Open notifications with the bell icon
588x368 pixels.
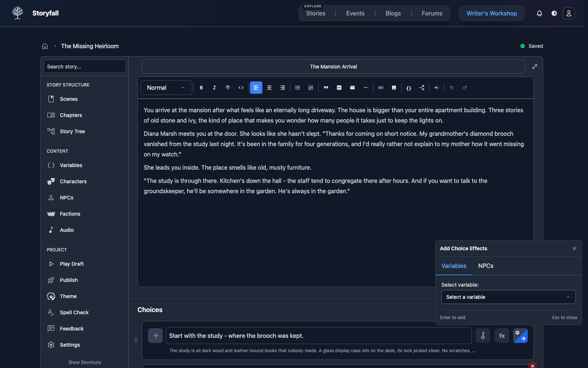(539, 13)
